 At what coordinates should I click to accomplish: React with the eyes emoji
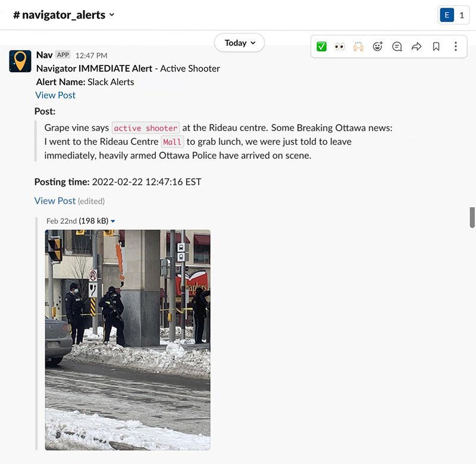tap(340, 46)
